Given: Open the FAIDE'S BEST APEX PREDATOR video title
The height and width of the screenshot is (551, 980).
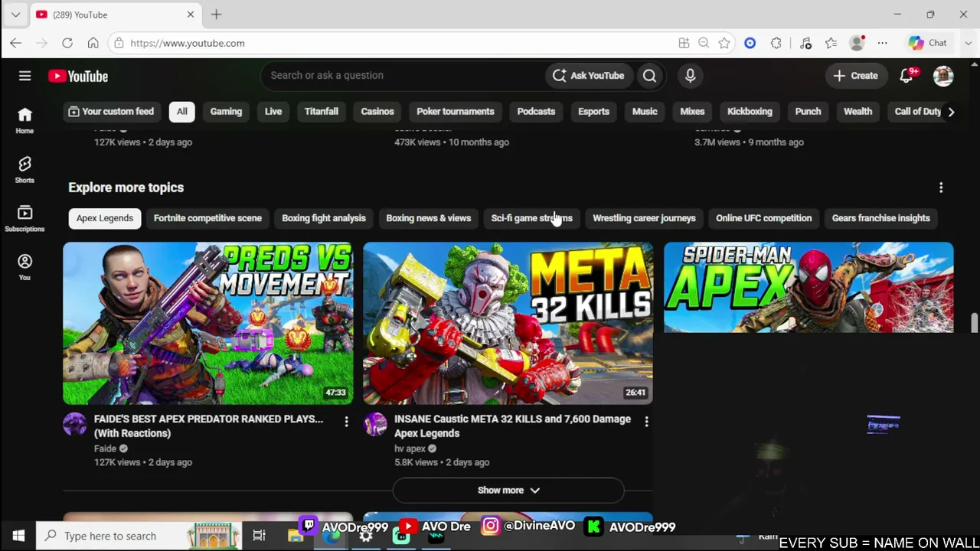Looking at the screenshot, I should pos(209,426).
